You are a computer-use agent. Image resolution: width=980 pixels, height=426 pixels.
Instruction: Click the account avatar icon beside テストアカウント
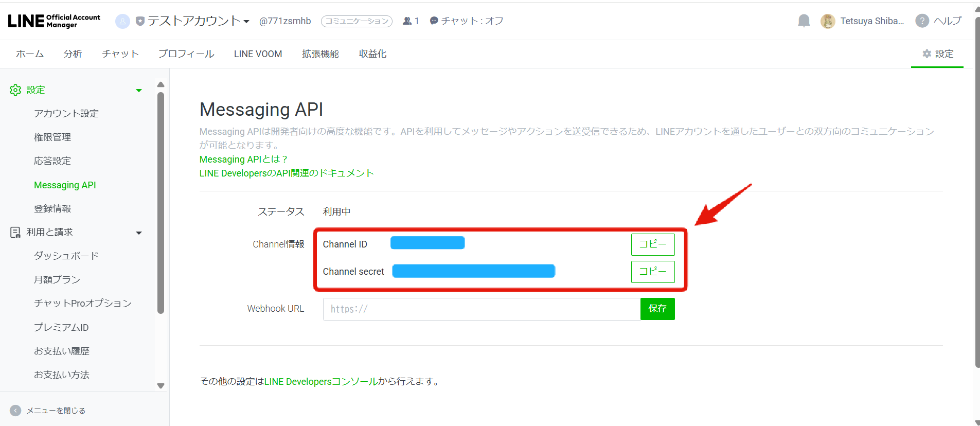click(122, 21)
